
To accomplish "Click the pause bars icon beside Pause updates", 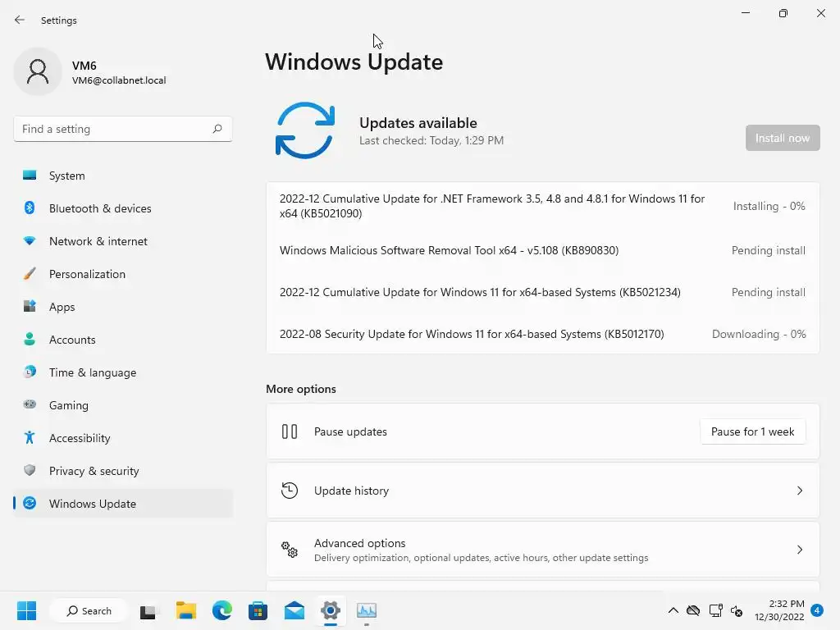I will 290,431.
